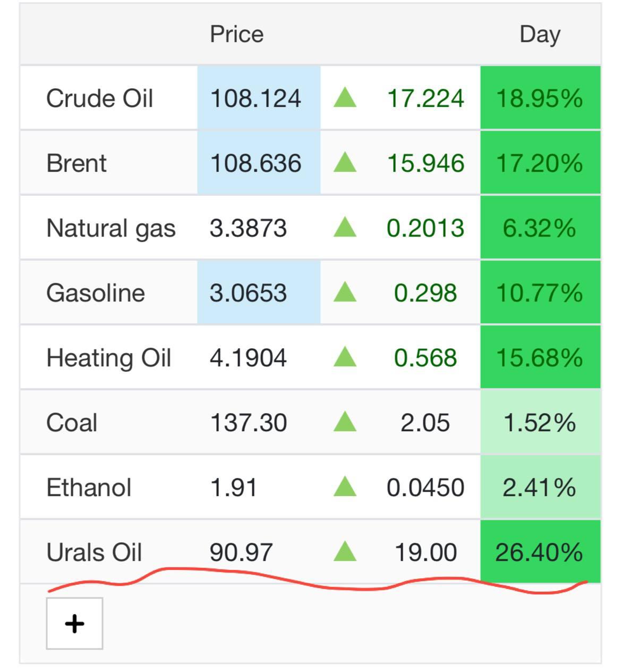
Task: Click the Urals Oil 26.40% green cell
Action: 540,552
